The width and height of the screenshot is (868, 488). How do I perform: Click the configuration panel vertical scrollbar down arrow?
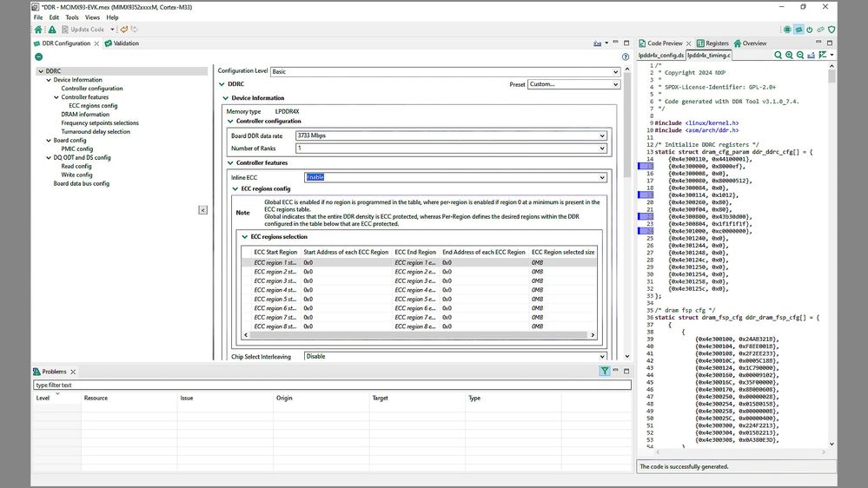627,356
